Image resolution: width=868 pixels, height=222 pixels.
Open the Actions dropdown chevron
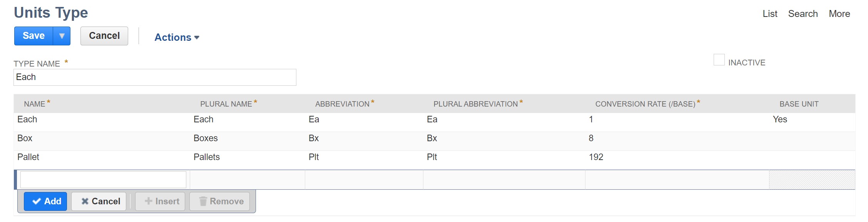click(x=197, y=38)
